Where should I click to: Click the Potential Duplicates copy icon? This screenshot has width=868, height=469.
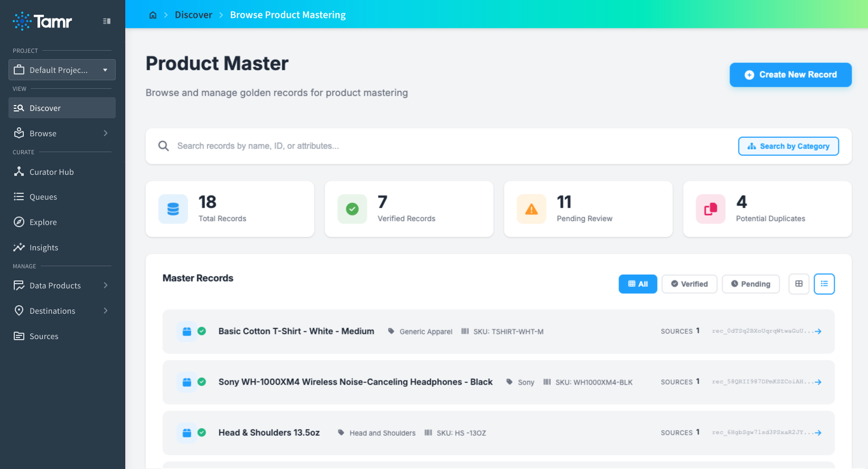[x=710, y=209]
